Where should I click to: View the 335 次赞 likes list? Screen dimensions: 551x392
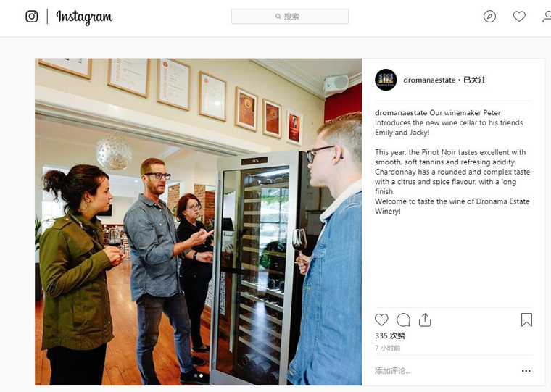tap(390, 335)
